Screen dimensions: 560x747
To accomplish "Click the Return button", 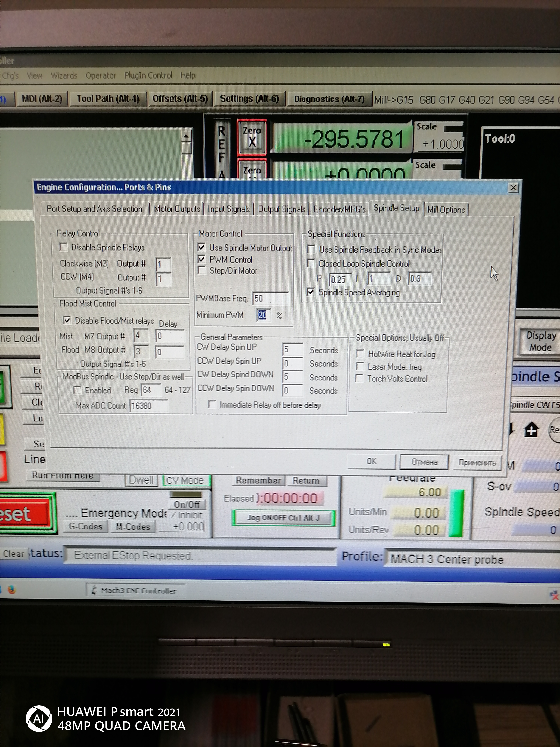I will click(306, 481).
